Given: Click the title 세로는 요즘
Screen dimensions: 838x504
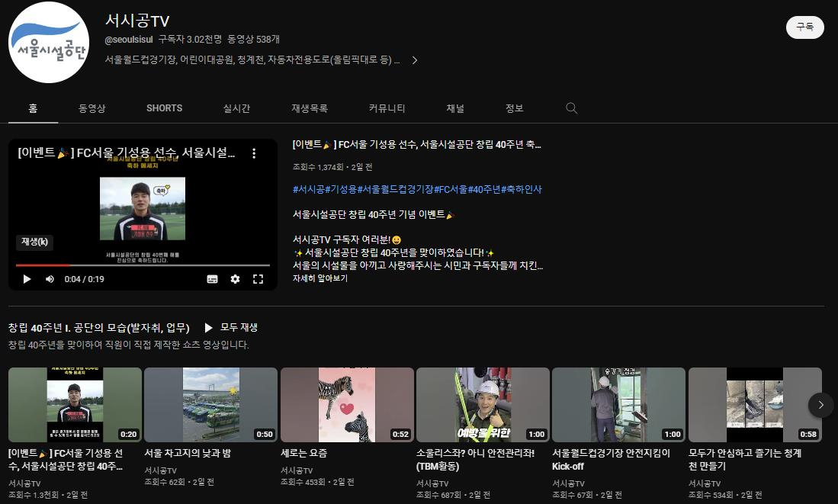Looking at the screenshot, I should (x=303, y=453).
